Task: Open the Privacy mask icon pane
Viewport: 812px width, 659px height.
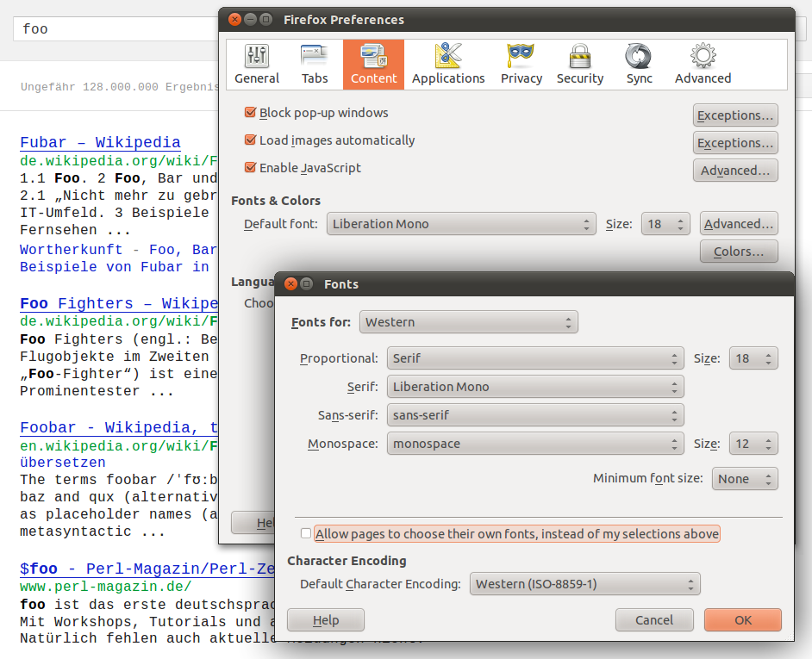Action: [522, 65]
